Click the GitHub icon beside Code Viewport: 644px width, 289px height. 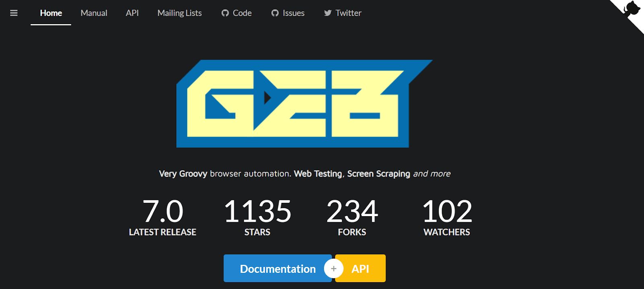(225, 13)
